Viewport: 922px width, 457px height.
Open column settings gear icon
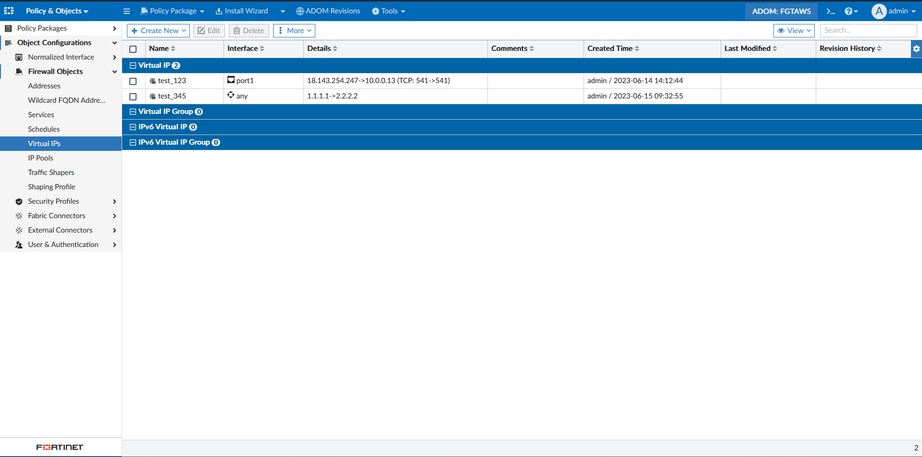point(916,49)
